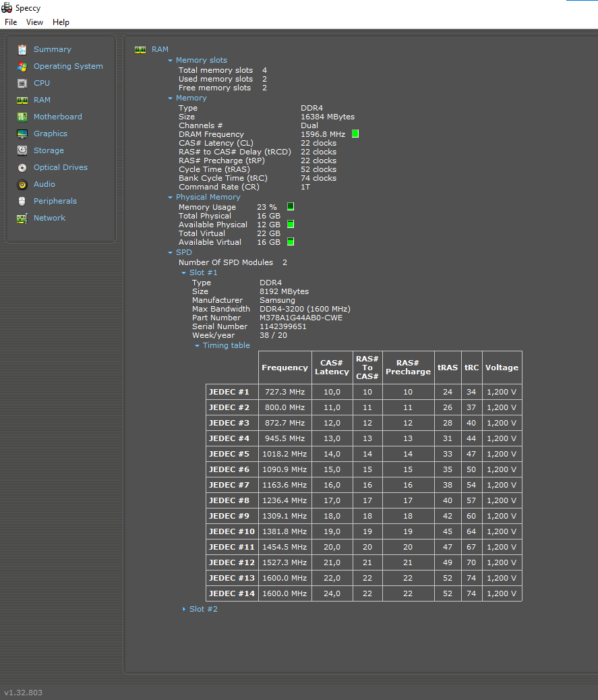
Task: Expand the Slot #2 details
Action: point(183,609)
